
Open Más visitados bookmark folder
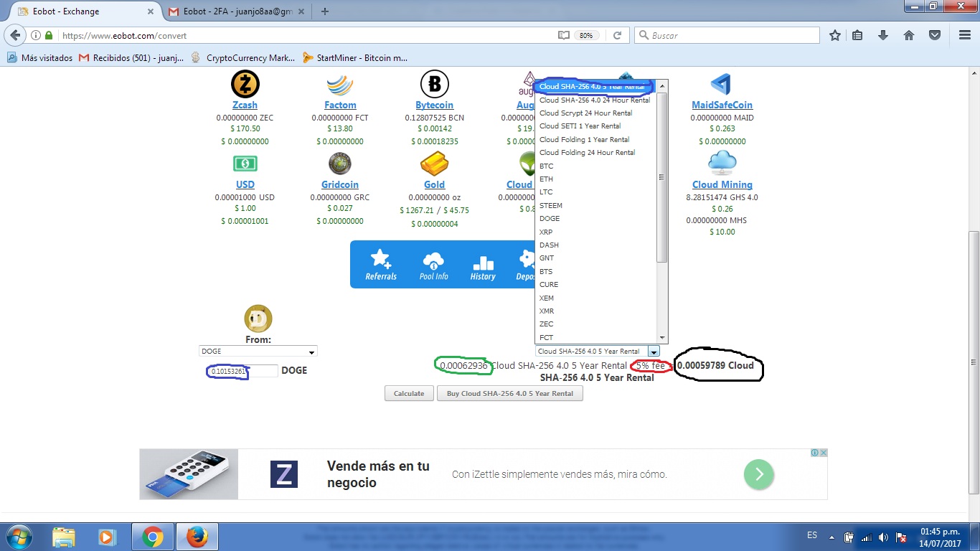click(x=39, y=58)
